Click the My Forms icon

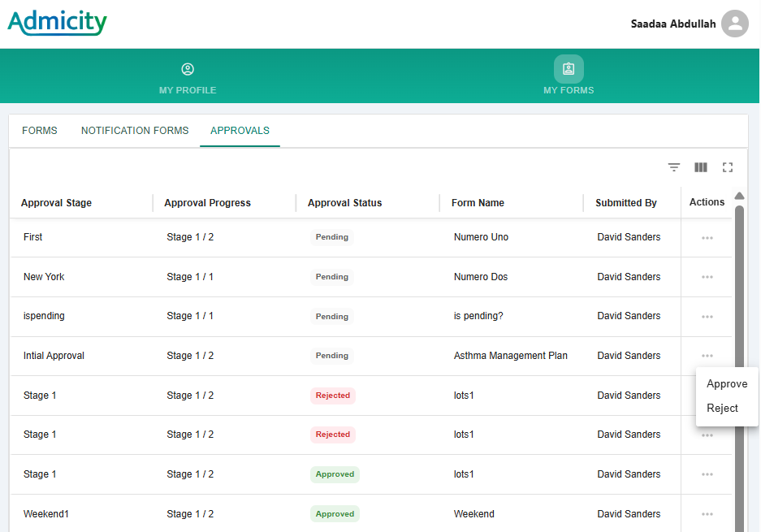tap(569, 69)
